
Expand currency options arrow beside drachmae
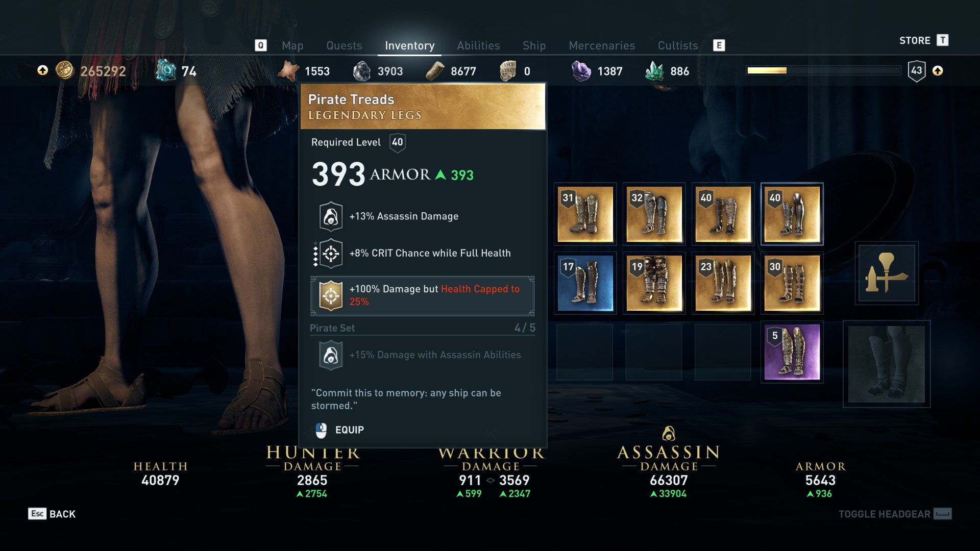point(43,70)
